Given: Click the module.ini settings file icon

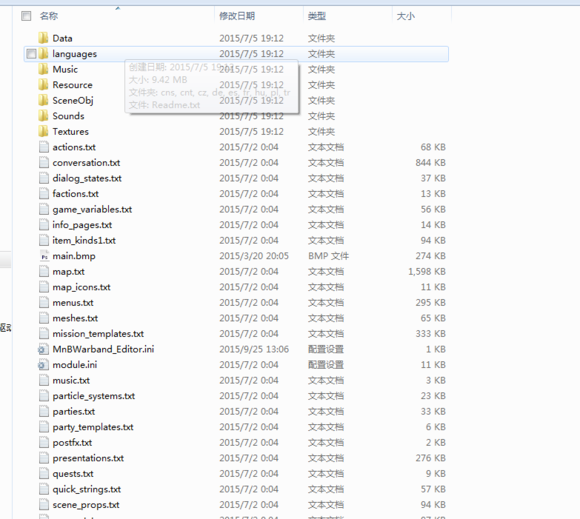Looking at the screenshot, I should pos(43,364).
